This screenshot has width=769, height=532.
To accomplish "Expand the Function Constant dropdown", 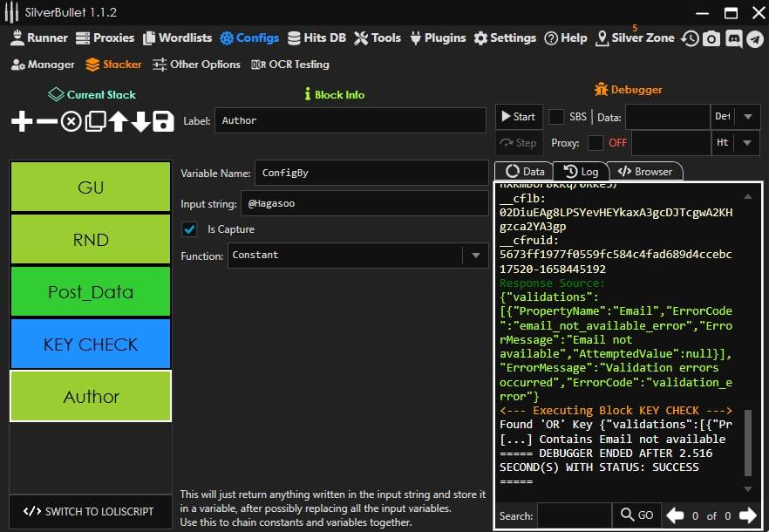I will (475, 256).
